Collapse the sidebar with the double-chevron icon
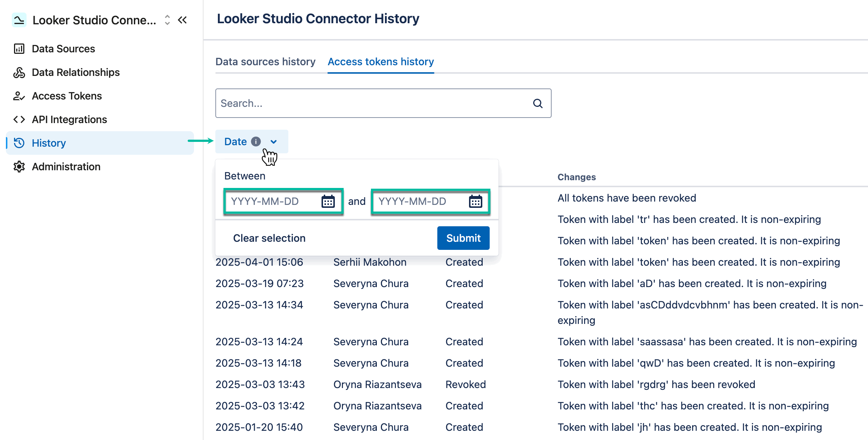Screen dimensions: 868x440 pos(183,20)
